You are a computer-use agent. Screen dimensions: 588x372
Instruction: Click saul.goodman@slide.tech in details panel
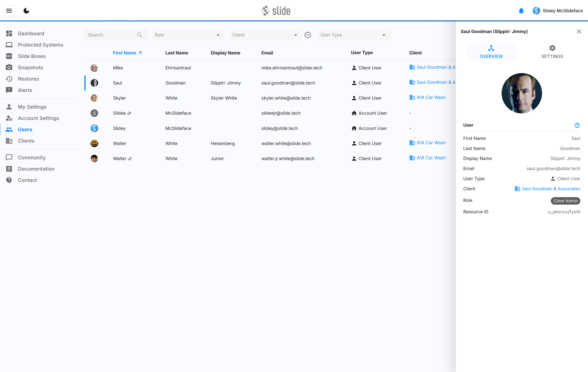(553, 168)
